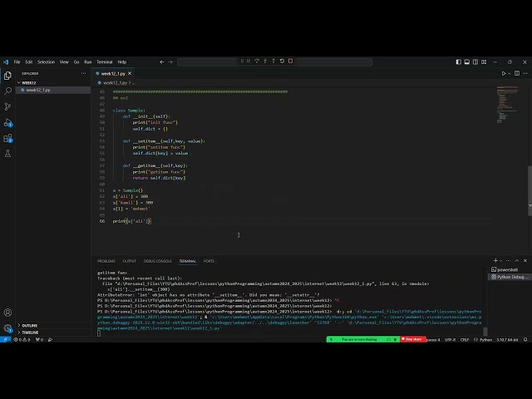Screen dimensions: 532x399
Task: Create a new terminal with plus
Action: pyautogui.click(x=495, y=260)
